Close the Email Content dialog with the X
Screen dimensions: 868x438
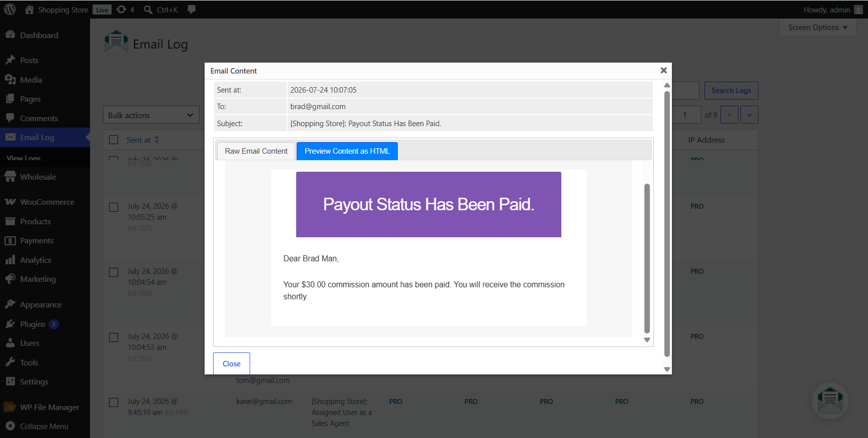click(x=663, y=71)
